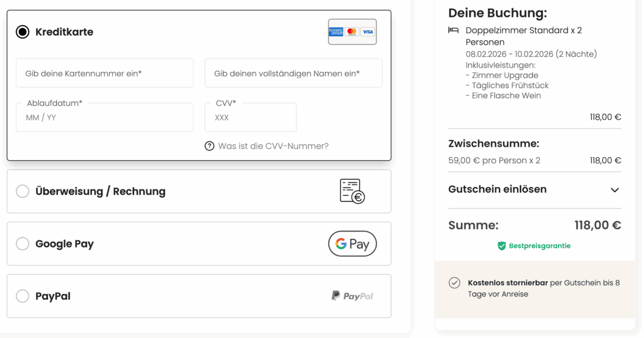Expand Gutschein einlösen with the chevron

click(x=614, y=190)
